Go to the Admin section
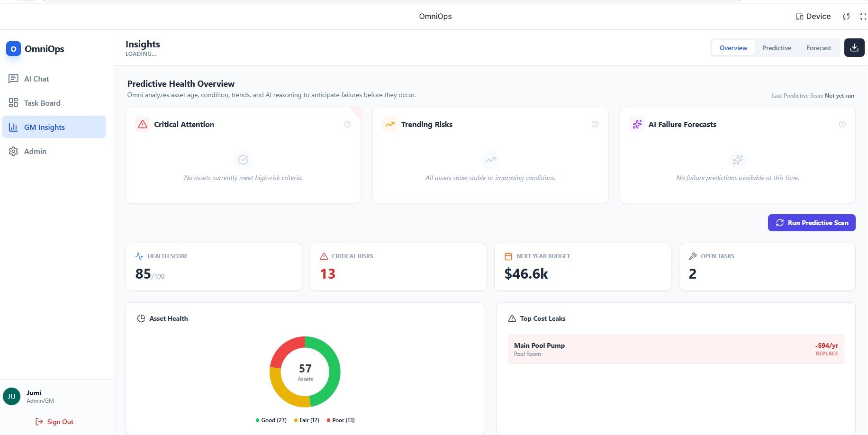Viewport: 868px width, 435px height. (x=54, y=151)
